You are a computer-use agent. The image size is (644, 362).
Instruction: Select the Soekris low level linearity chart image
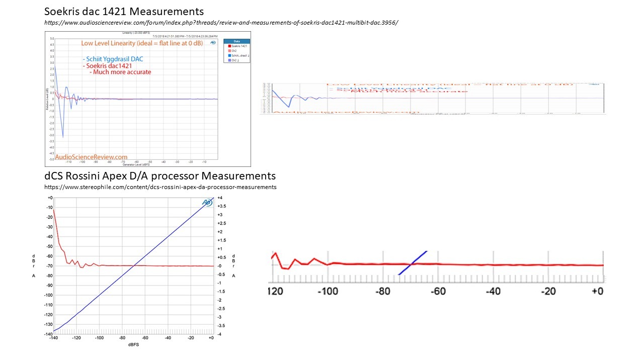click(148, 99)
